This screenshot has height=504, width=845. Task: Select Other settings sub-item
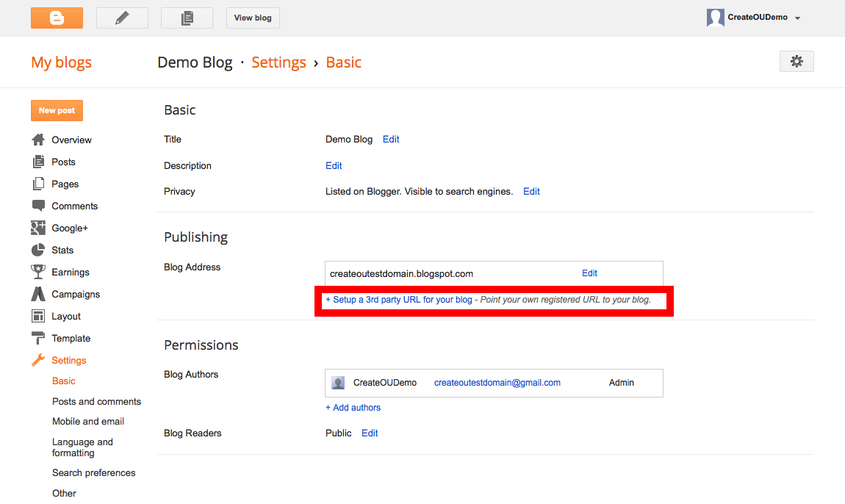(64, 494)
